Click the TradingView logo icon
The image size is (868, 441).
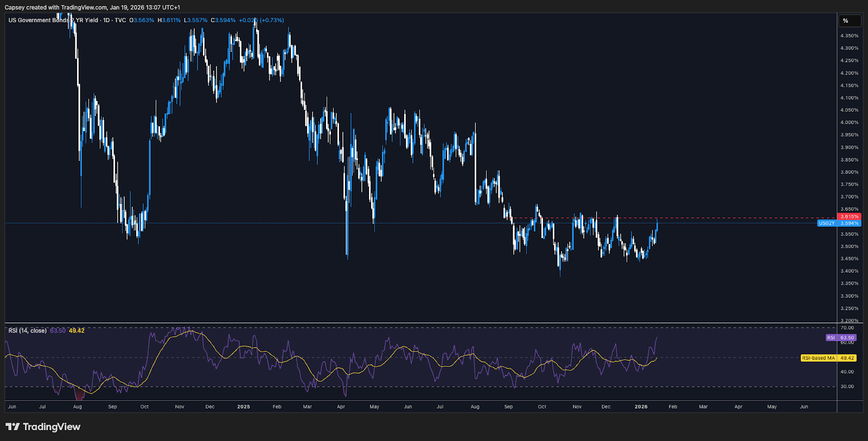[x=12, y=427]
